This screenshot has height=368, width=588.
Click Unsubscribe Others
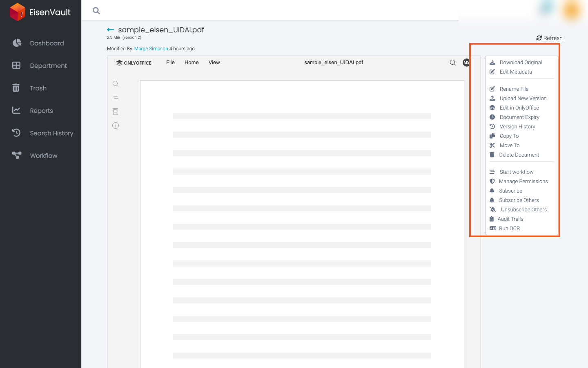518,210
